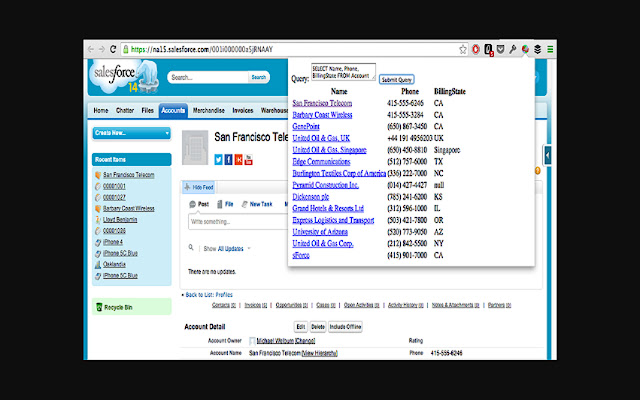This screenshot has height=400, width=640.
Task: Click the Submit Query button
Action: [x=397, y=80]
